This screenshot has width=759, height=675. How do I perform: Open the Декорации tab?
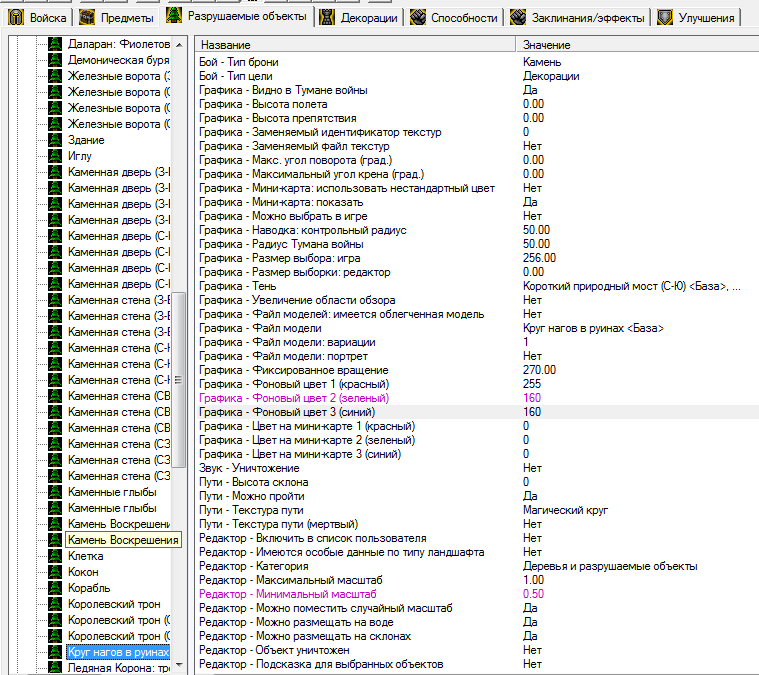click(359, 18)
